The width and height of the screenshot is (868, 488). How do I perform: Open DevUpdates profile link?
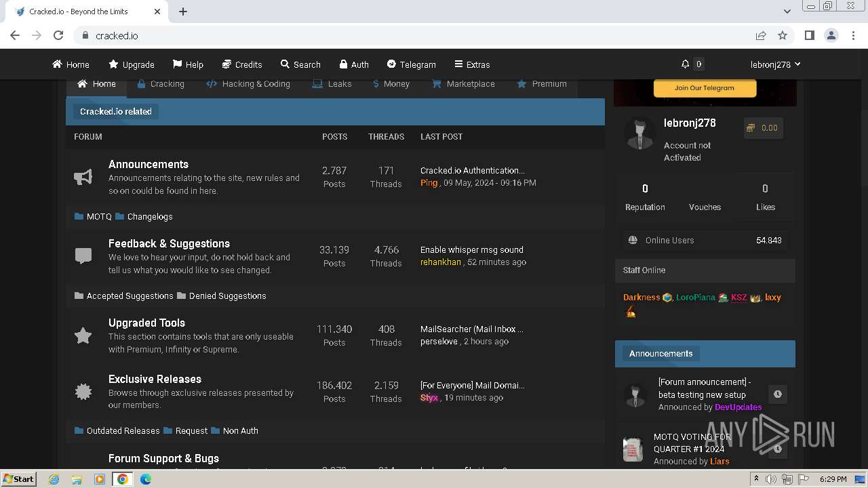click(738, 407)
